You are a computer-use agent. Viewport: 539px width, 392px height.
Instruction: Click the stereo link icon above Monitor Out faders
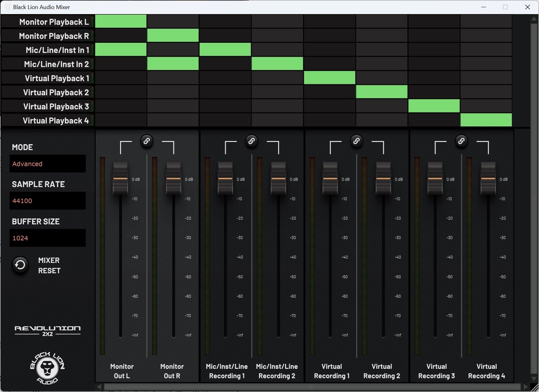(147, 141)
